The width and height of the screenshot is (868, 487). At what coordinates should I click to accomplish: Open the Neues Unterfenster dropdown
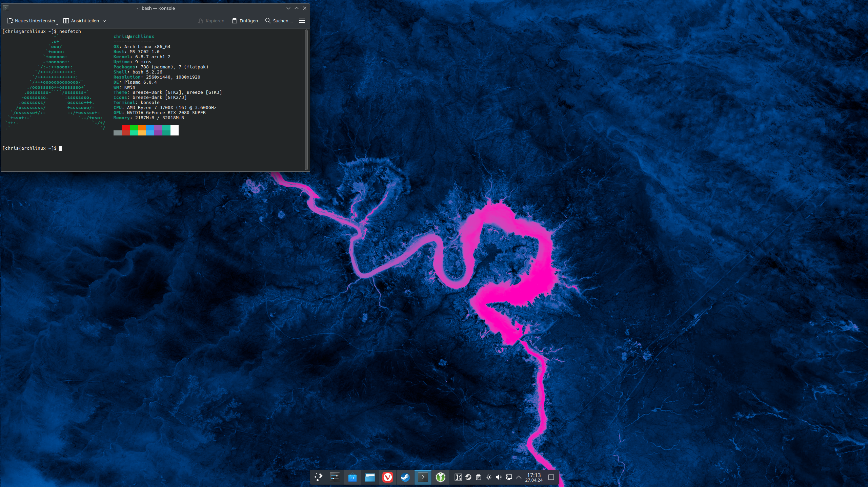click(x=57, y=24)
